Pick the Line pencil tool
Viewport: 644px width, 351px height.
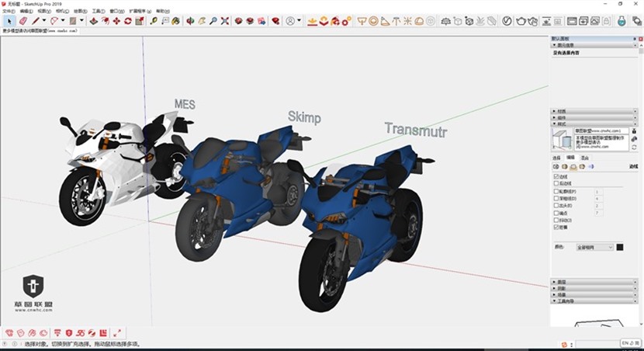(x=36, y=20)
